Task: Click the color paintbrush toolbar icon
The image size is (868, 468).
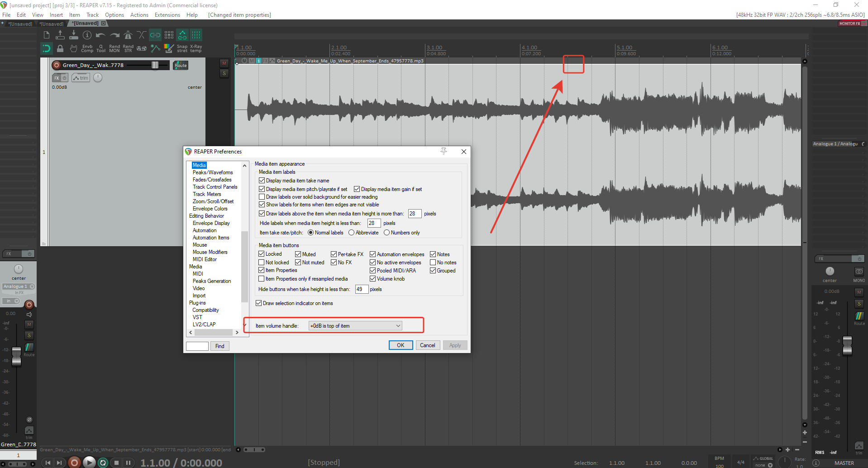Action: click(169, 48)
